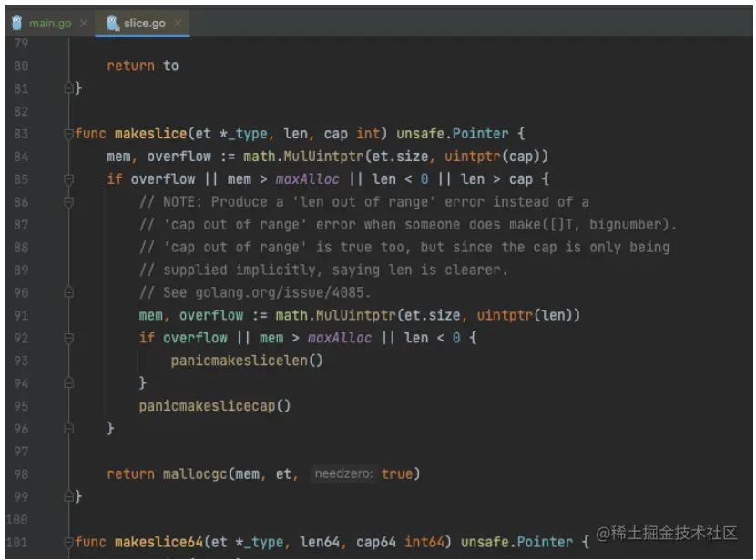The height and width of the screenshot is (560, 756).
Task: Click the fold end marker at line 96
Action: [x=69, y=429]
